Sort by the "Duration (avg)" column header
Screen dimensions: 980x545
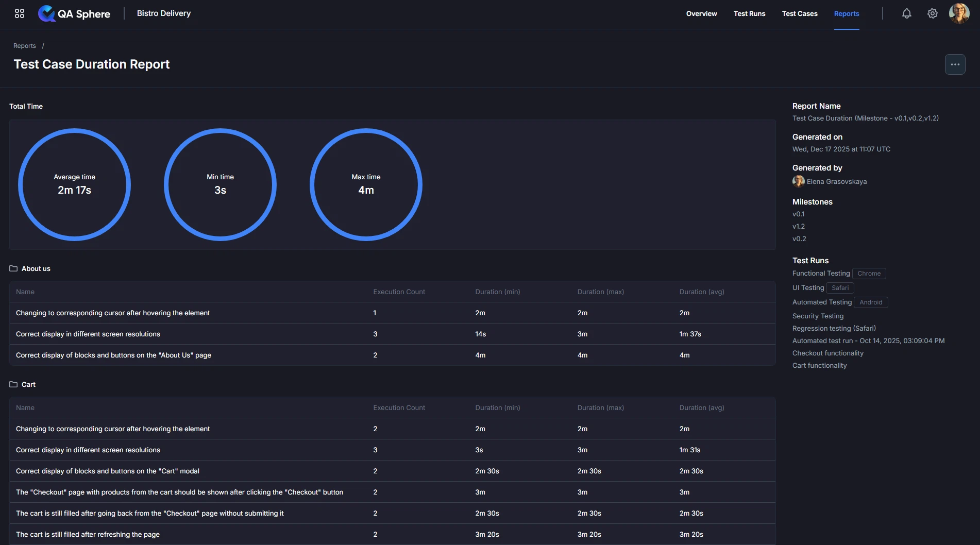pyautogui.click(x=701, y=292)
